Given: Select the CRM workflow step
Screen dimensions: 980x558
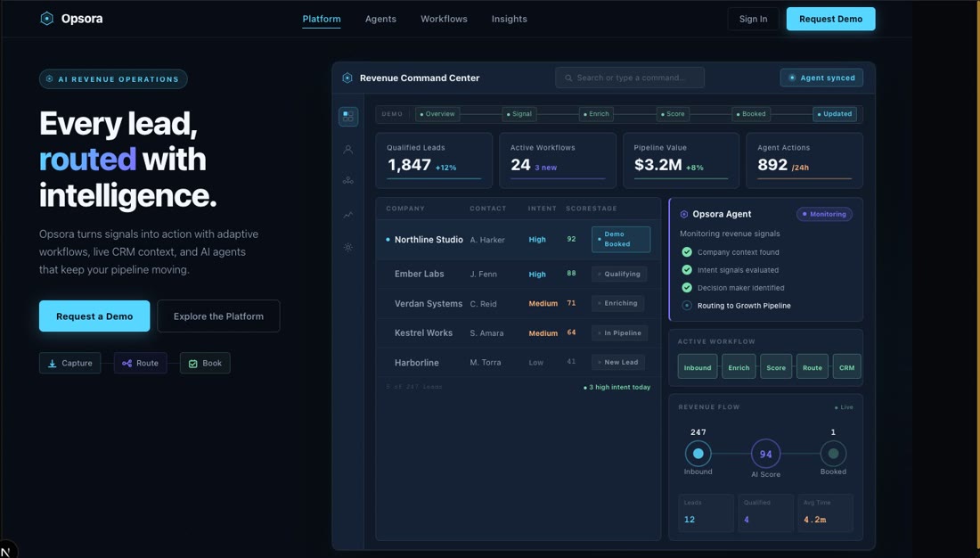Looking at the screenshot, I should pyautogui.click(x=847, y=367).
